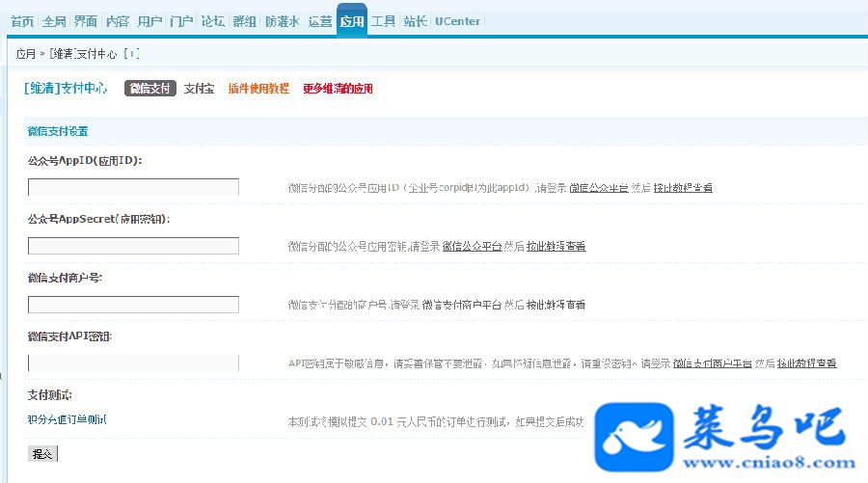Open 按此教程查看 link in API密钥 row
Image resolution: width=868 pixels, height=483 pixels.
pos(806,363)
